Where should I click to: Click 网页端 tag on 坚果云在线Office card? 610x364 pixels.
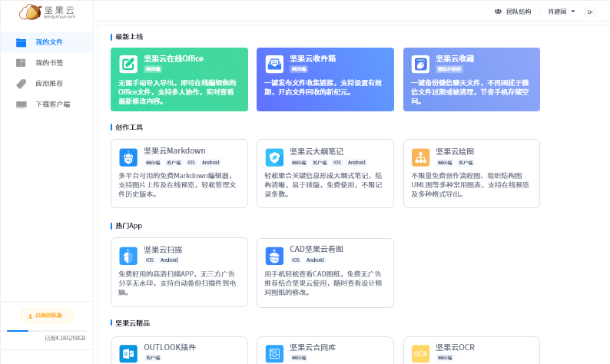[153, 69]
